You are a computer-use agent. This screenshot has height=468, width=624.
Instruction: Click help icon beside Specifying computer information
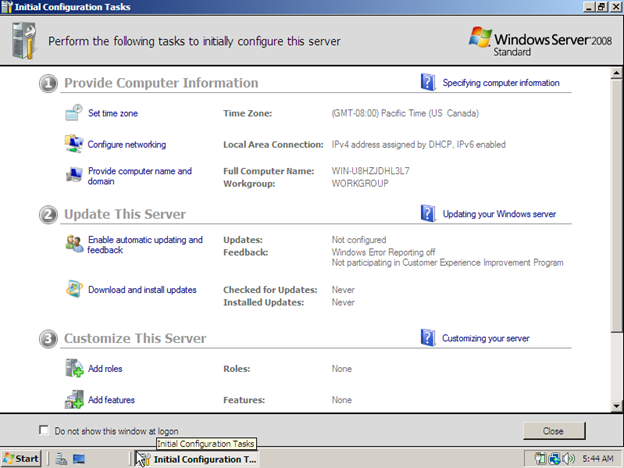428,82
